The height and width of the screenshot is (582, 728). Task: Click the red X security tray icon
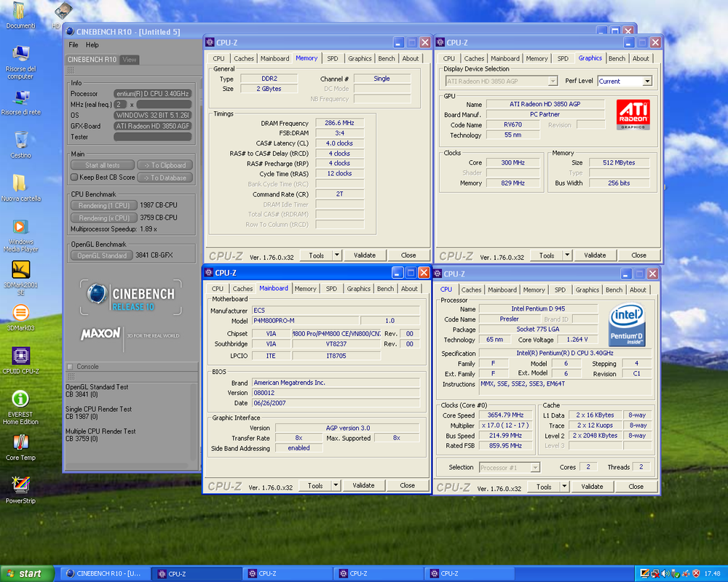coord(696,573)
